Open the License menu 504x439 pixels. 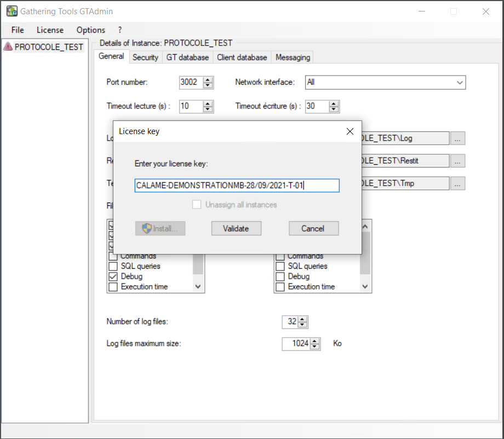click(x=50, y=30)
